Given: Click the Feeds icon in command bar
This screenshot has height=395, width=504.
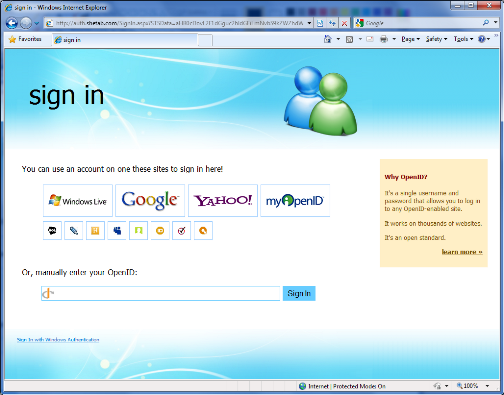Looking at the screenshot, I should click(x=349, y=39).
